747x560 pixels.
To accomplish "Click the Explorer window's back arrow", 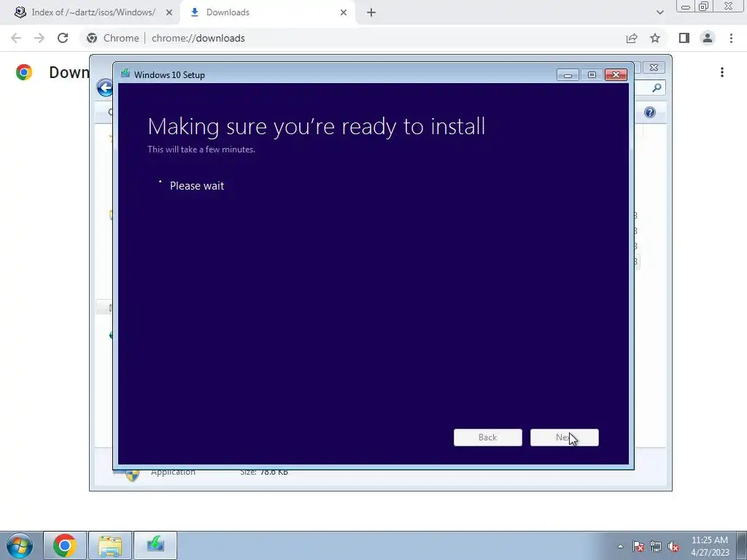I will pos(104,87).
